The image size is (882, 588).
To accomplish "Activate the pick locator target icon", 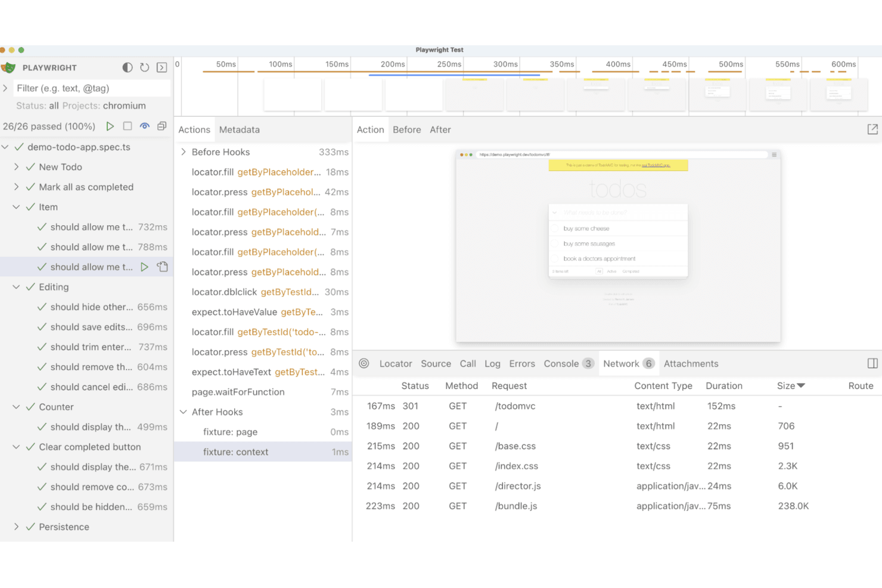I will tap(364, 363).
